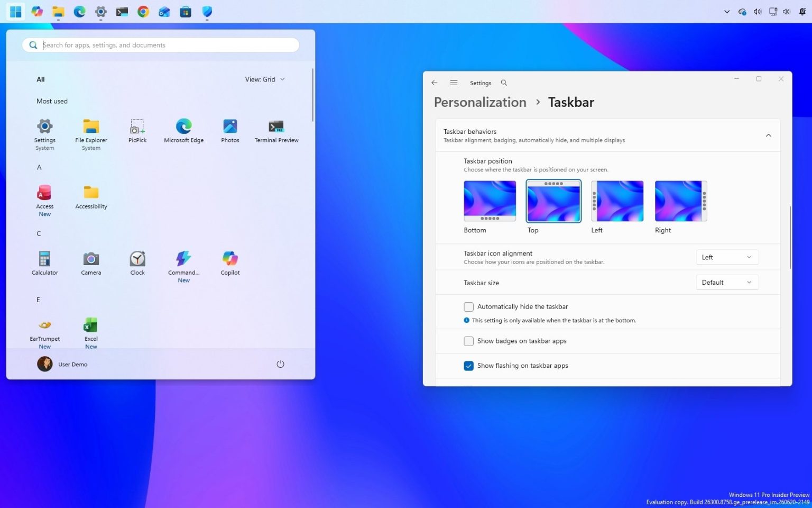Image resolution: width=812 pixels, height=508 pixels.
Task: Click the Windows Start button on the taskbar
Action: (16, 12)
